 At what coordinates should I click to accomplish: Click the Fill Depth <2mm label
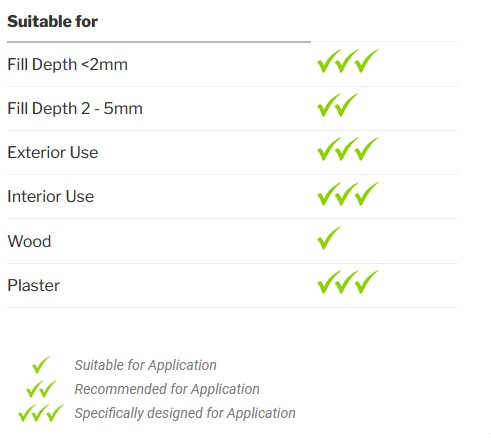click(68, 64)
